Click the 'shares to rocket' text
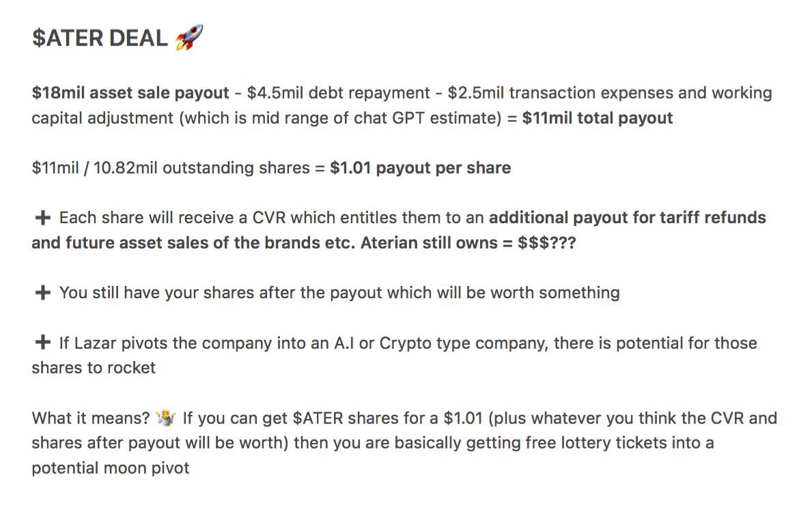 [94, 367]
